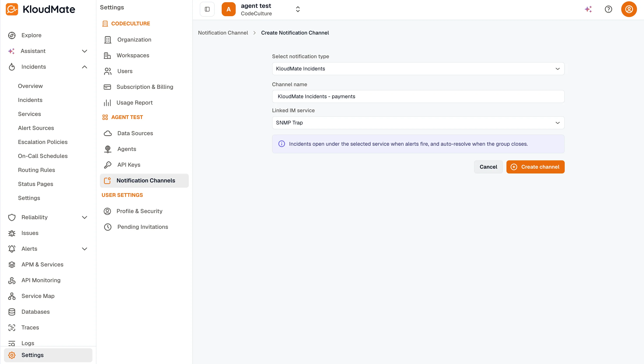This screenshot has height=364, width=644.
Task: Click the Users people icon
Action: 108,71
